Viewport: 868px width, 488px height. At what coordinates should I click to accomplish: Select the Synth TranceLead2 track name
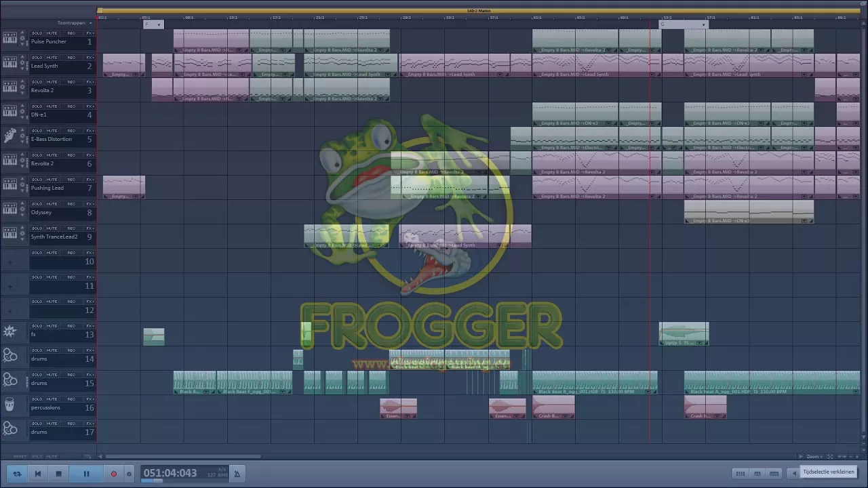point(54,237)
